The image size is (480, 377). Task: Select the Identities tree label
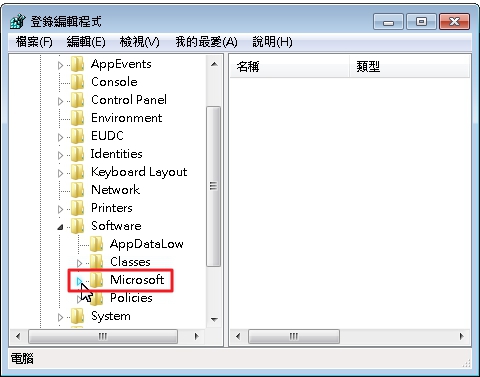[x=117, y=154]
